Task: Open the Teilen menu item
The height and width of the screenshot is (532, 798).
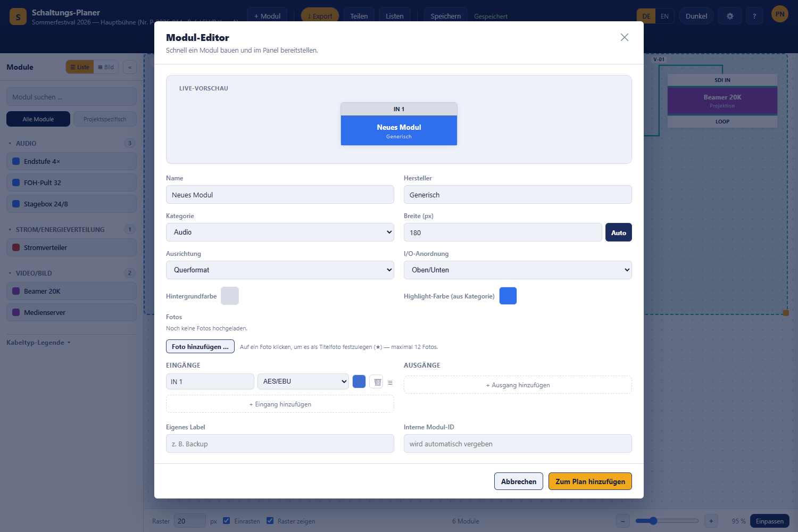Action: coord(359,16)
